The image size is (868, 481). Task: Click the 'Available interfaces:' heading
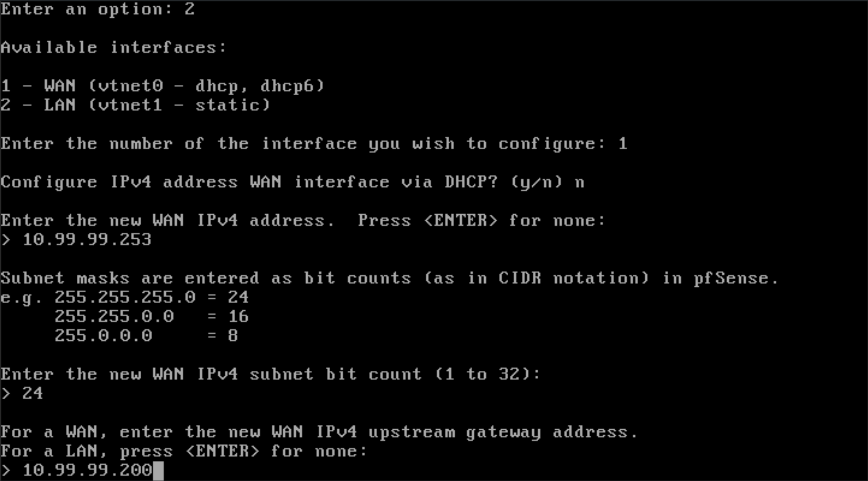pos(114,48)
